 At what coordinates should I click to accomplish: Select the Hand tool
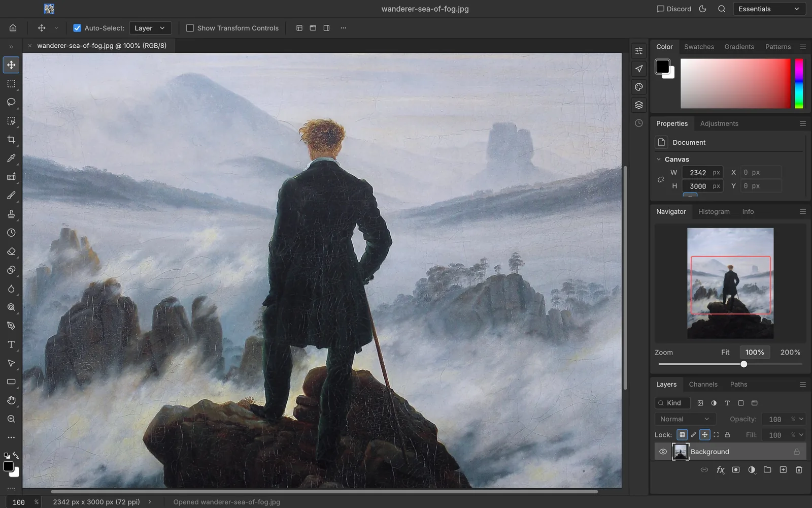[11, 400]
